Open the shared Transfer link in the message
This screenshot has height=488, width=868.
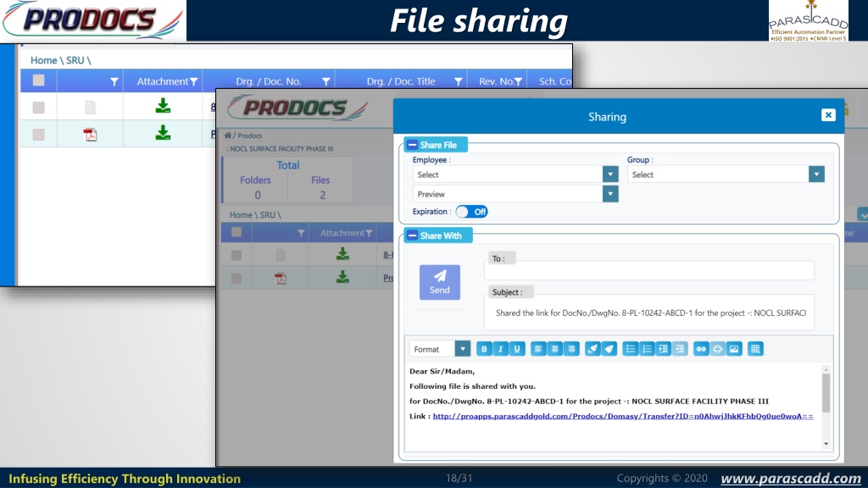pyautogui.click(x=623, y=416)
